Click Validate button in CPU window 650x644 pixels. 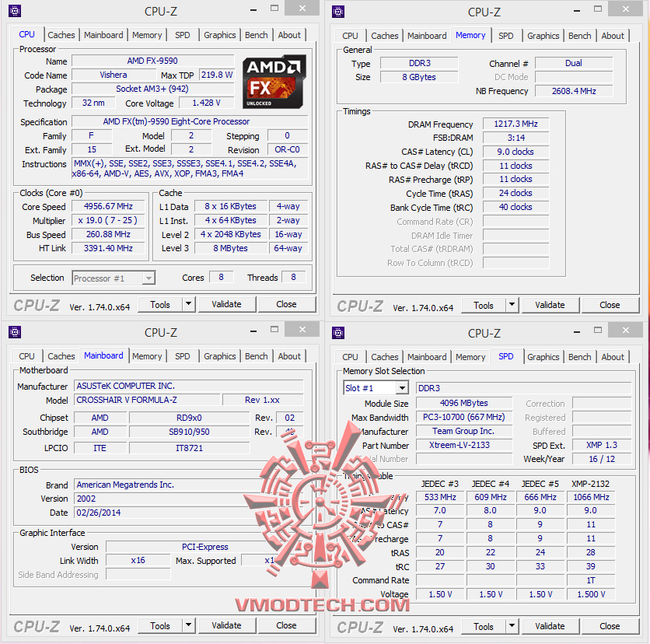(x=227, y=304)
